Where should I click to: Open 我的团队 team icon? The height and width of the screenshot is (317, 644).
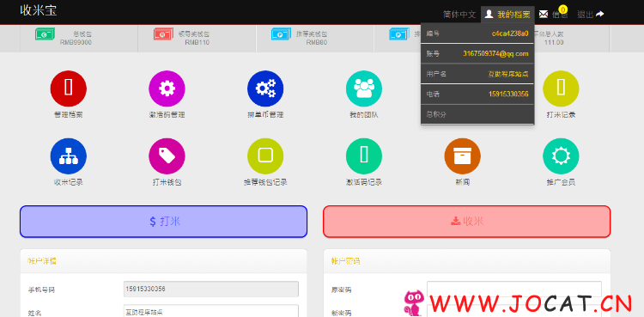364,88
